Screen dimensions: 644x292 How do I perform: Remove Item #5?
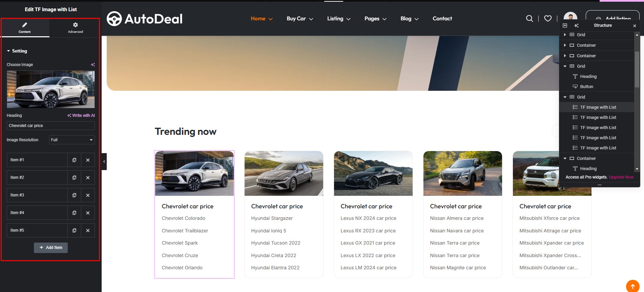point(88,230)
